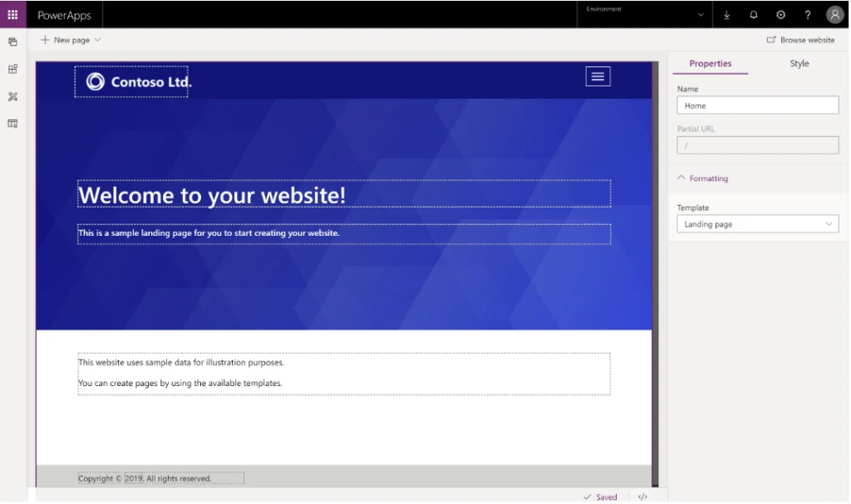Open the Components panel from the sidebar
This screenshot has width=851, height=504.
tap(12, 69)
